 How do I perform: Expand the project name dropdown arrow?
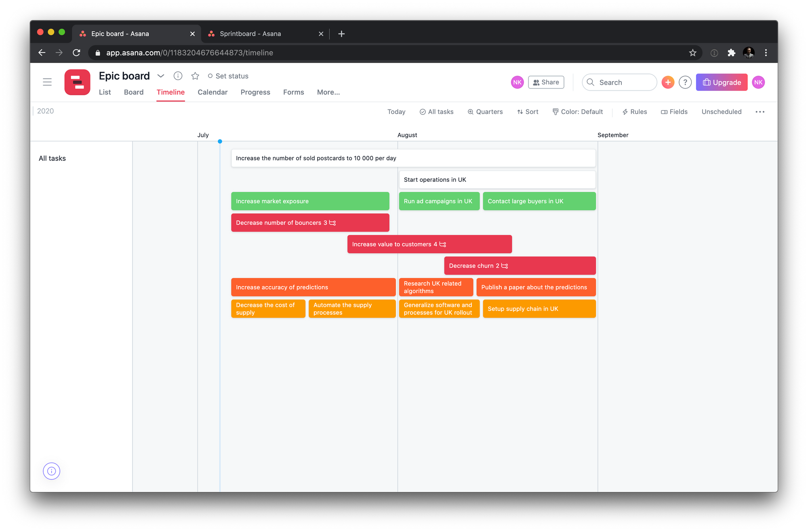(x=162, y=76)
